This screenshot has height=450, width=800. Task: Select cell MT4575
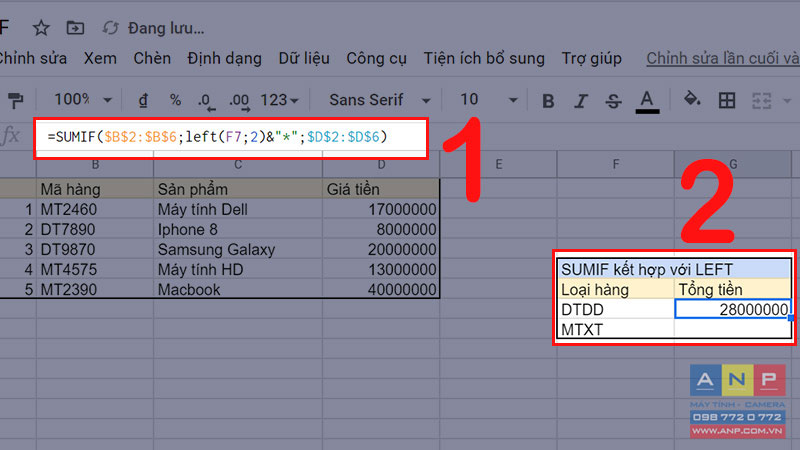[x=95, y=269]
